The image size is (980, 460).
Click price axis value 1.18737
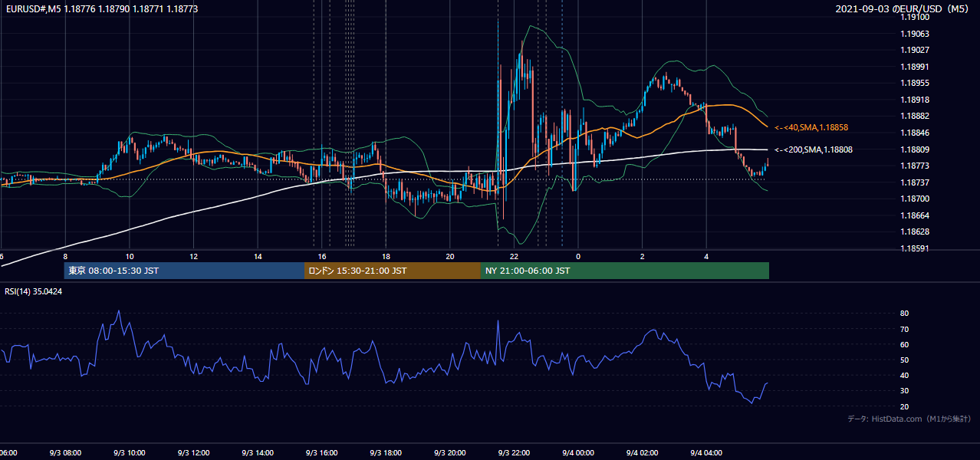tap(916, 182)
